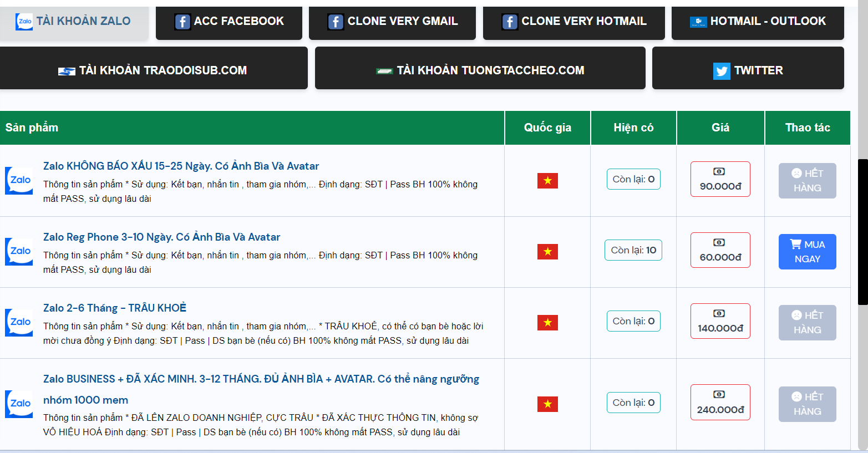
Task: Click the money icon above 60.000đ
Action: pyautogui.click(x=719, y=243)
